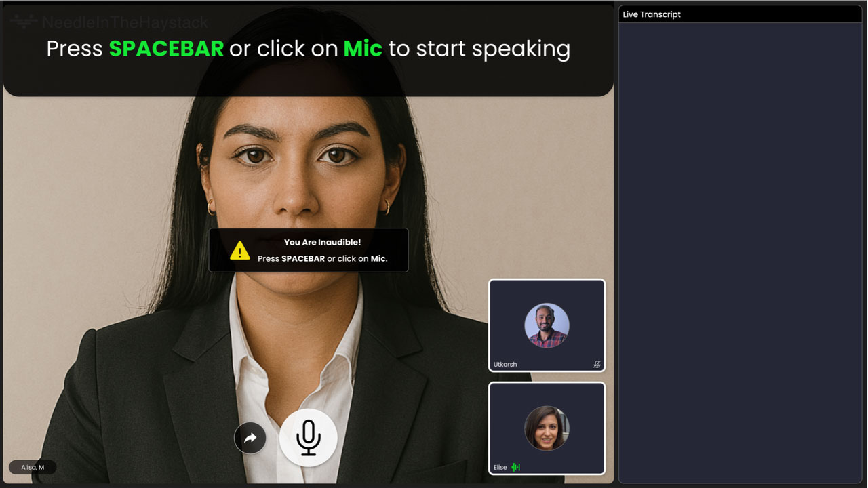
Task: Click the green Mic word in the banner
Action: click(x=363, y=49)
